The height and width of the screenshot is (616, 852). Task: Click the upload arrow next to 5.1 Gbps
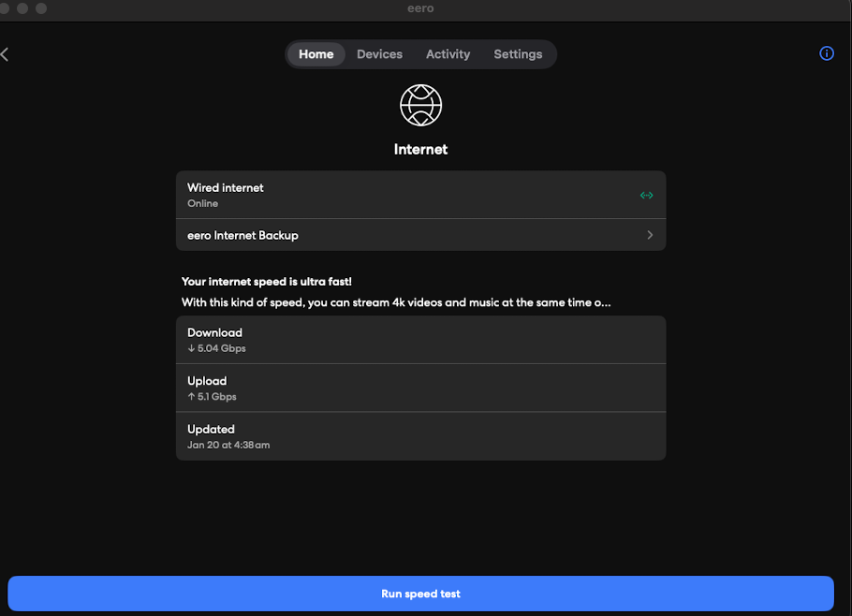[191, 397]
